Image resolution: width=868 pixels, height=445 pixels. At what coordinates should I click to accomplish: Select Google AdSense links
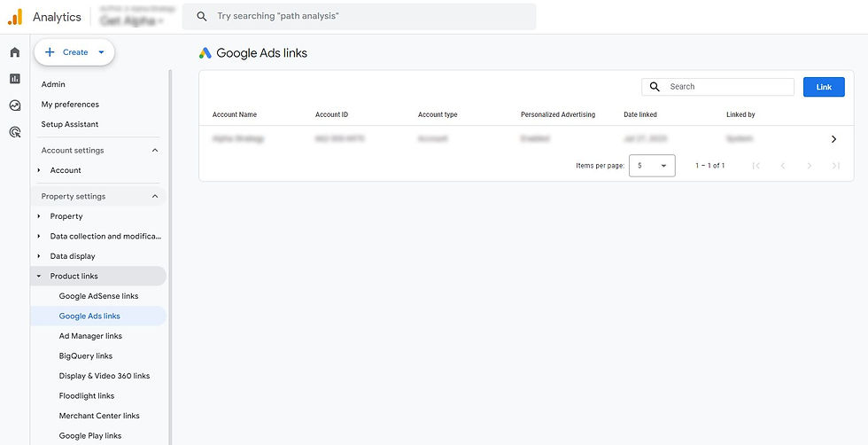(98, 296)
